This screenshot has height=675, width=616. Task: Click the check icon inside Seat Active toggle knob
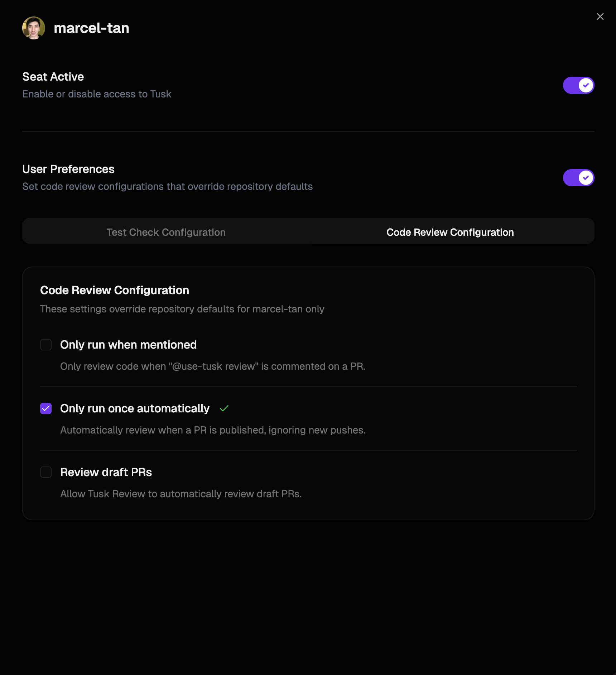coord(586,85)
